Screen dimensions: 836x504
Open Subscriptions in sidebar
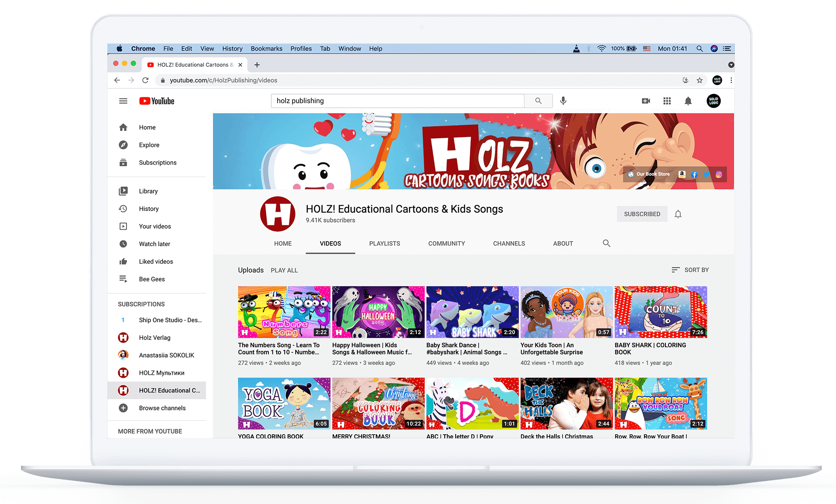coord(157,162)
